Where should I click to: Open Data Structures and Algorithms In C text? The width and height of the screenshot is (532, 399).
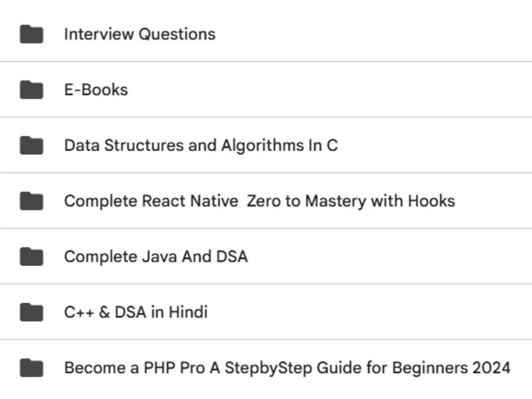pos(201,146)
